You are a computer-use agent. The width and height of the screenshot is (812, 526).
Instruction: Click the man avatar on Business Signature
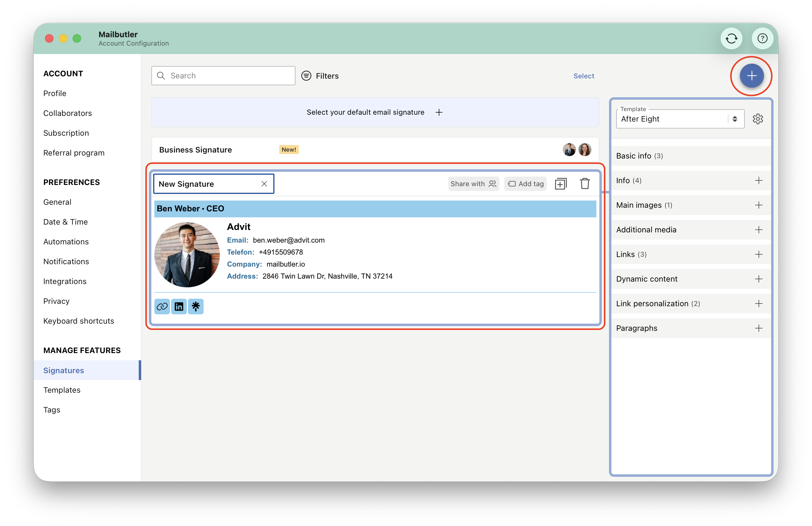(569, 150)
